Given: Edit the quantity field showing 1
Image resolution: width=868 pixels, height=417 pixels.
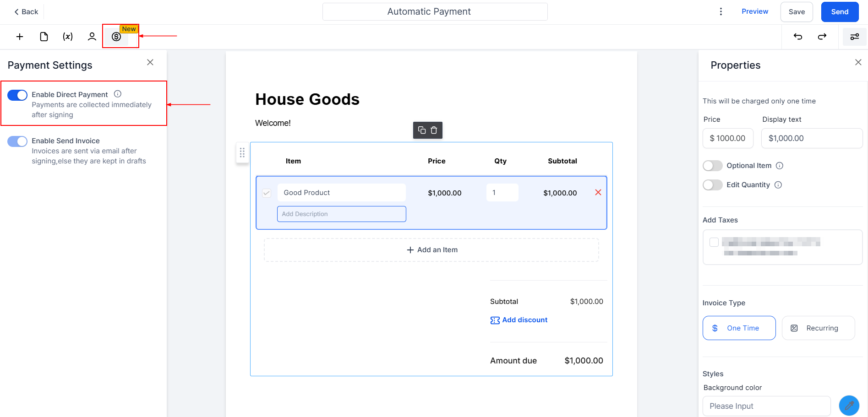Looking at the screenshot, I should 502,193.
